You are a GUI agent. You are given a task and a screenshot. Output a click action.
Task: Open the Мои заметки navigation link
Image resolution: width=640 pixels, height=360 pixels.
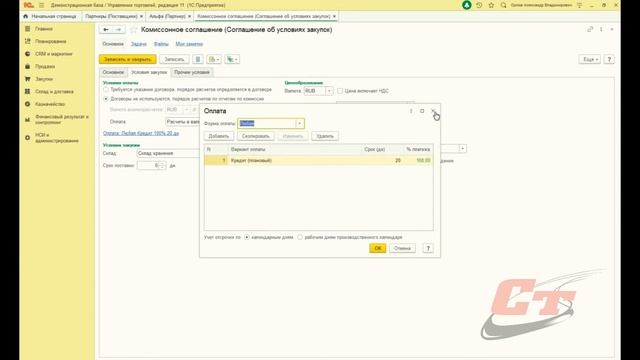(x=189, y=44)
